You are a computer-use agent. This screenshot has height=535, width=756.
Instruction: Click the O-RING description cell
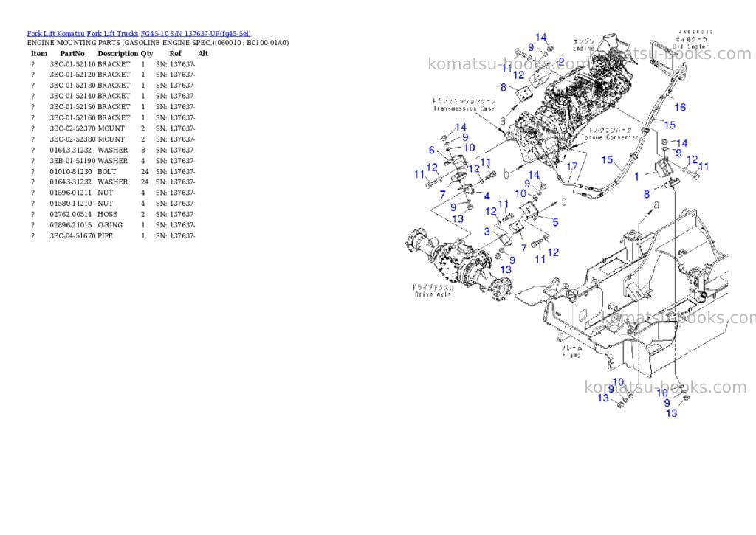point(110,225)
